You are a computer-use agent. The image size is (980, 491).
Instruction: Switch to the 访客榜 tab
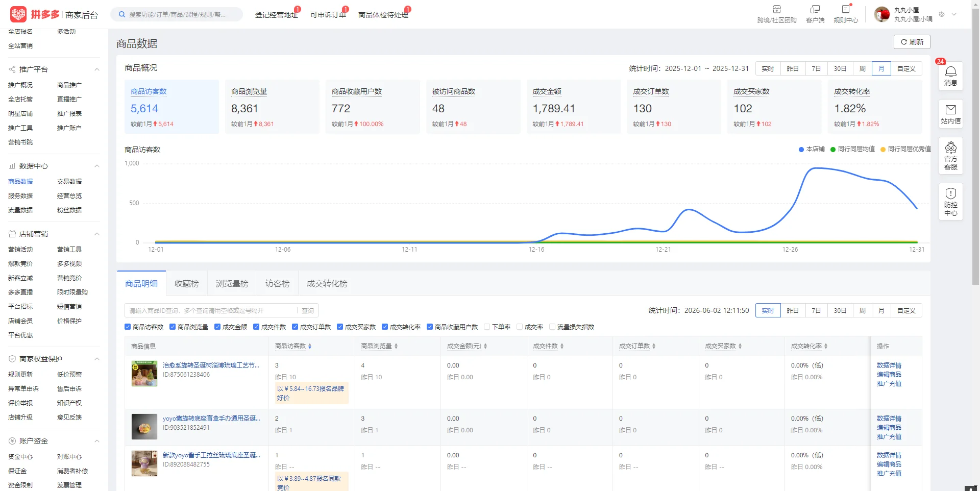click(x=278, y=283)
